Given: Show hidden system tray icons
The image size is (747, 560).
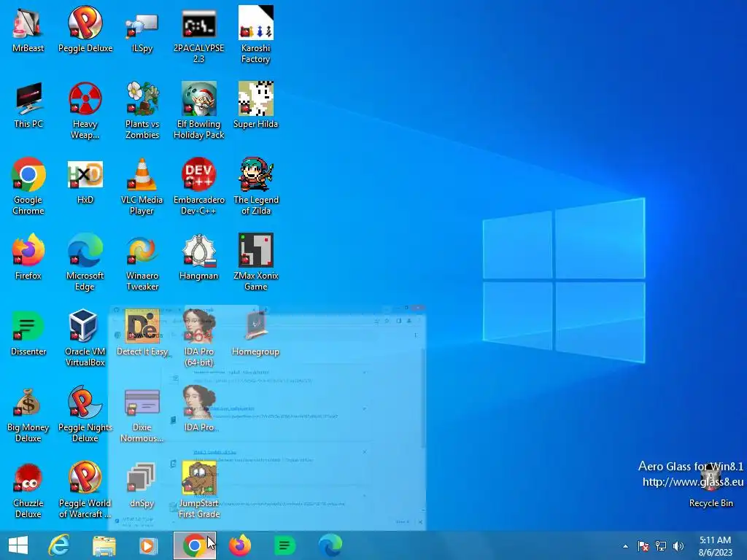Looking at the screenshot, I should point(625,546).
